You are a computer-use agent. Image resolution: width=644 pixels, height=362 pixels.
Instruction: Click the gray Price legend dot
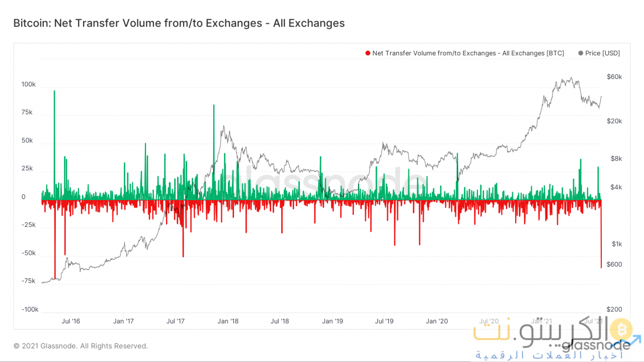click(x=581, y=53)
